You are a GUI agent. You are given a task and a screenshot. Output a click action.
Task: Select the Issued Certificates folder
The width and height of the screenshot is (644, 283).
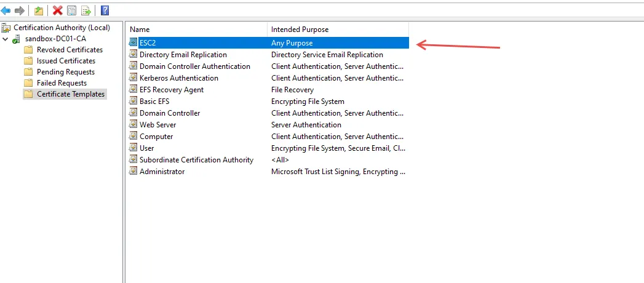coord(66,61)
